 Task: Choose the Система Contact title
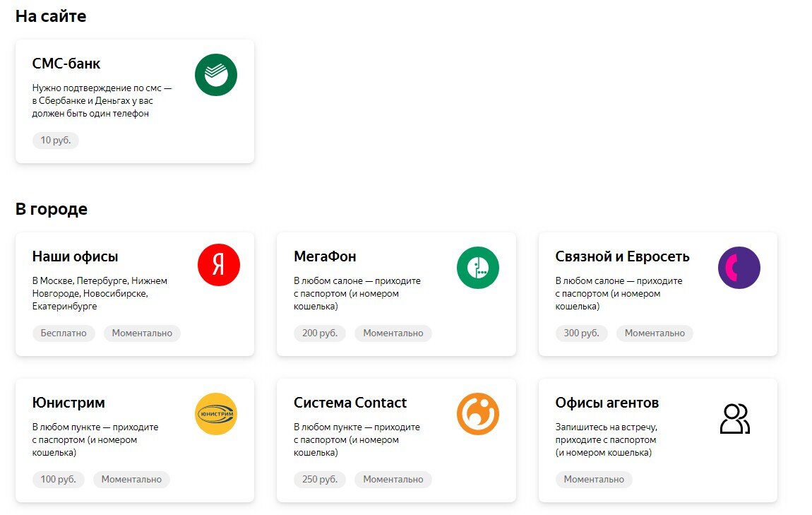[x=350, y=403]
